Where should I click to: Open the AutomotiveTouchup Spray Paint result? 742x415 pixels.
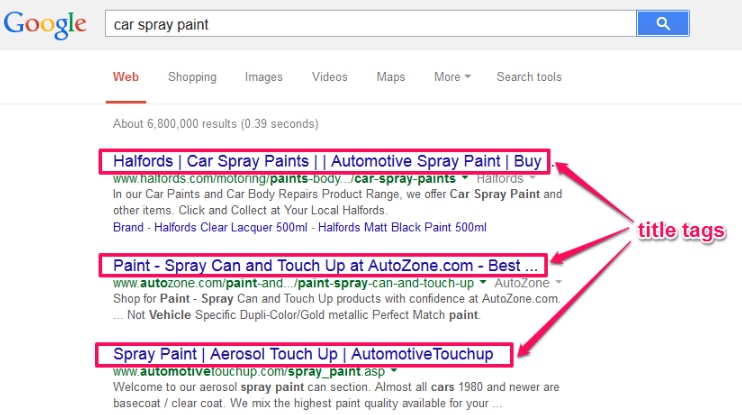[x=303, y=354]
